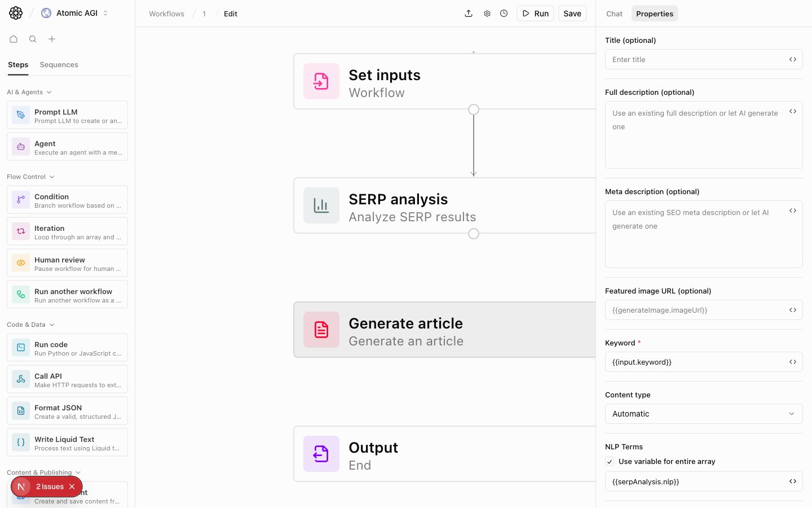Select the Output End node

[444, 454]
